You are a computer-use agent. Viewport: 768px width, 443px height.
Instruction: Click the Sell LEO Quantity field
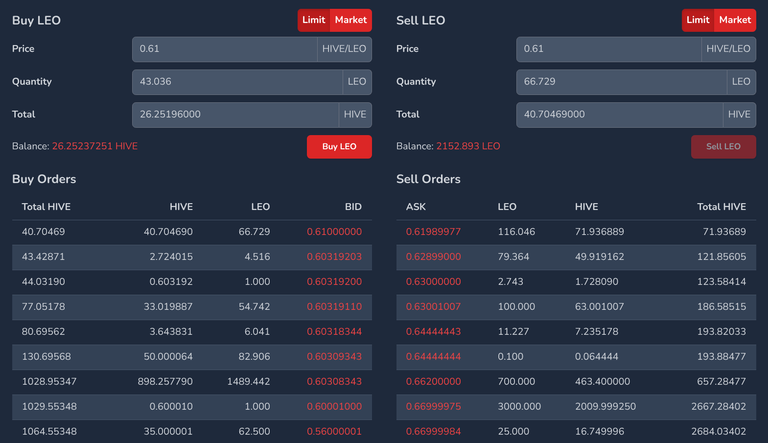[621, 82]
